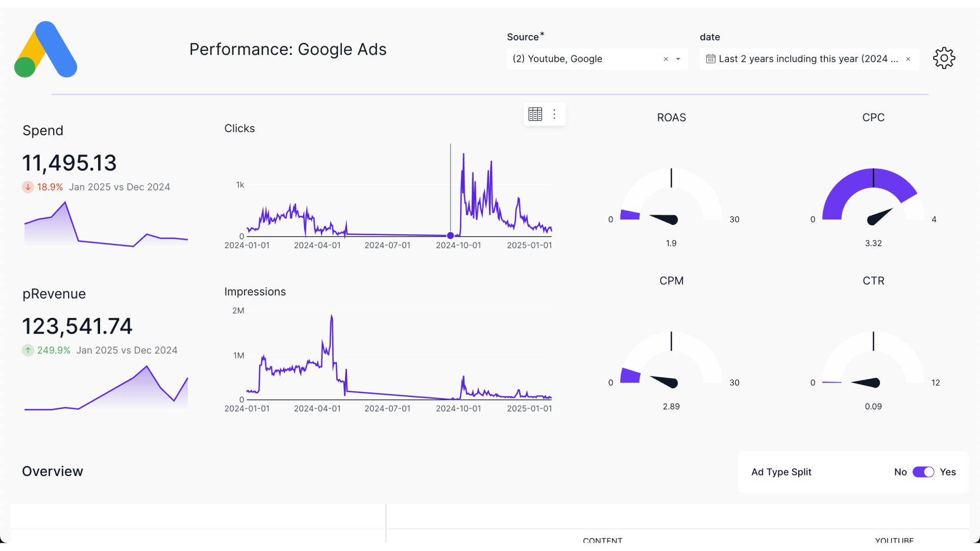This screenshot has height=551, width=980.
Task: Click the calendar icon in date field
Action: (710, 59)
